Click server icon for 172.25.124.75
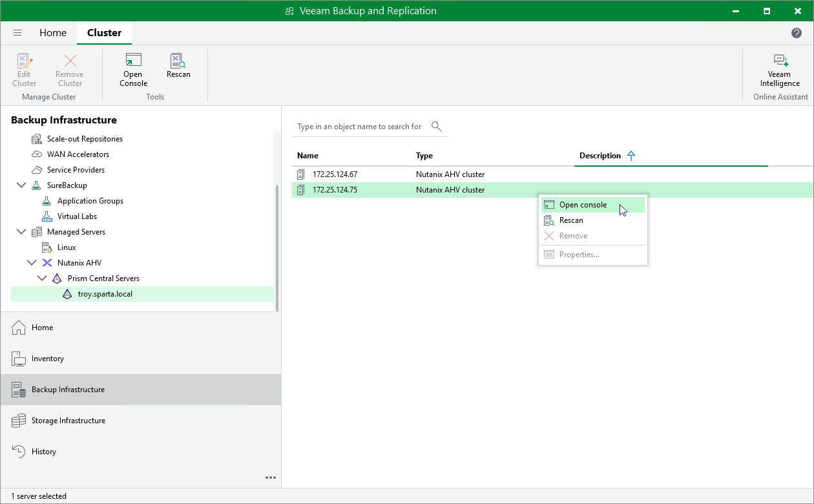The width and height of the screenshot is (814, 504). pos(300,190)
